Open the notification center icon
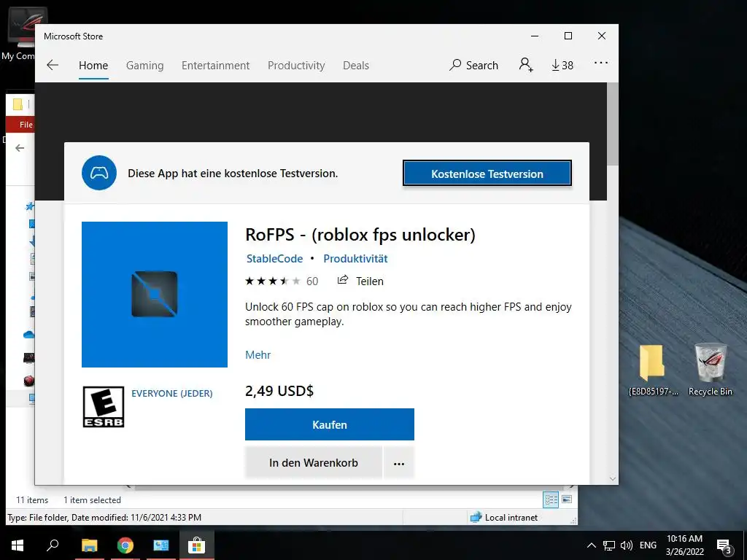Viewport: 747px width, 560px height. point(724,545)
